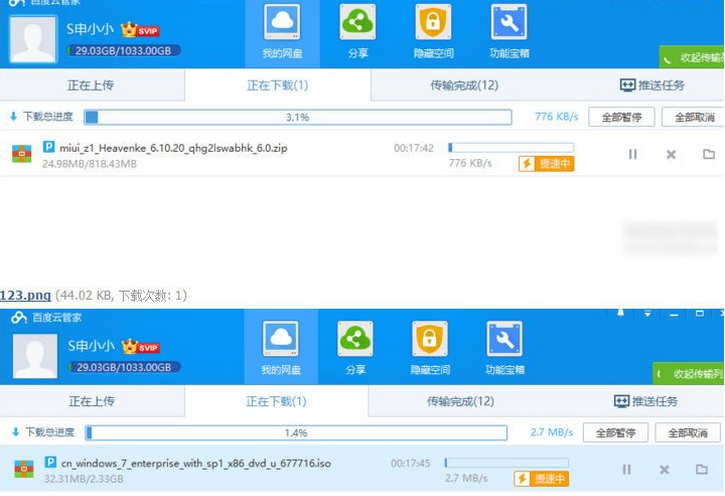Open 分享 cloud icon in upper window
This screenshot has width=725, height=496.
tap(357, 22)
